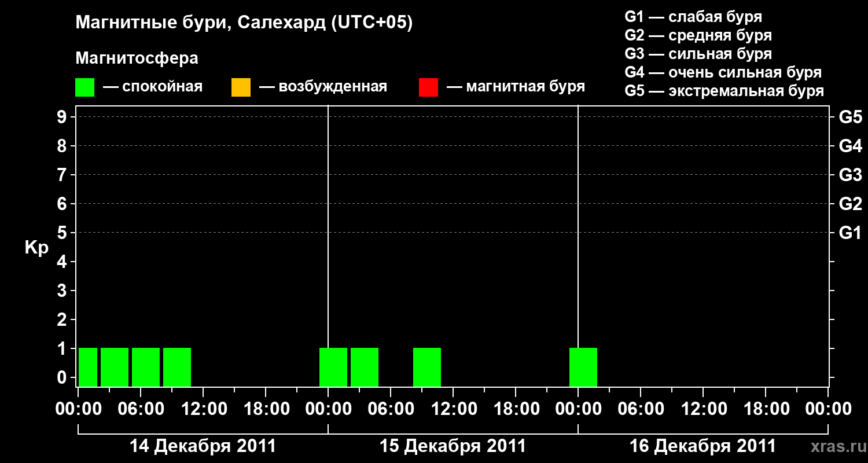
Task: Click the green bar near 09:00 on 15 December
Action: [x=427, y=367]
